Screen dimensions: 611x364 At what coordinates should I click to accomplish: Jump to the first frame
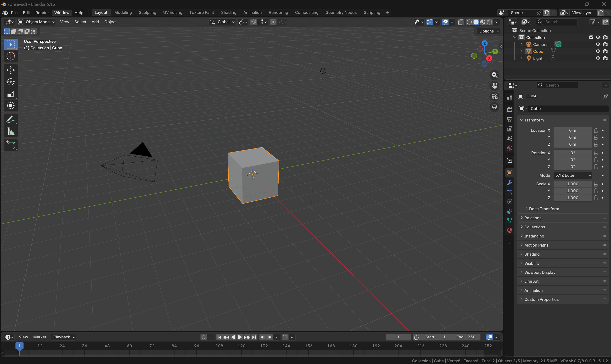219,337
